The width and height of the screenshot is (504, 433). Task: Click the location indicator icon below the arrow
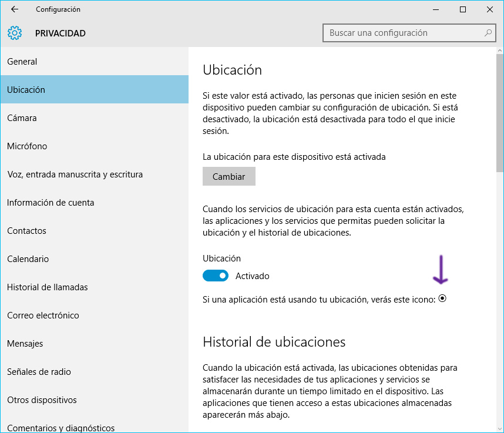coord(442,299)
